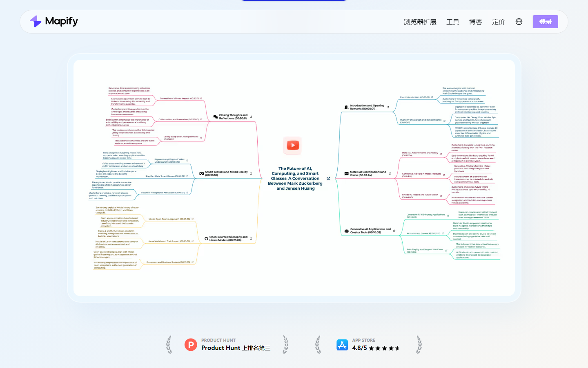The image size is (588, 368).
Task: Select the 'Introduction and Opening Remarks' node
Action: (367, 107)
